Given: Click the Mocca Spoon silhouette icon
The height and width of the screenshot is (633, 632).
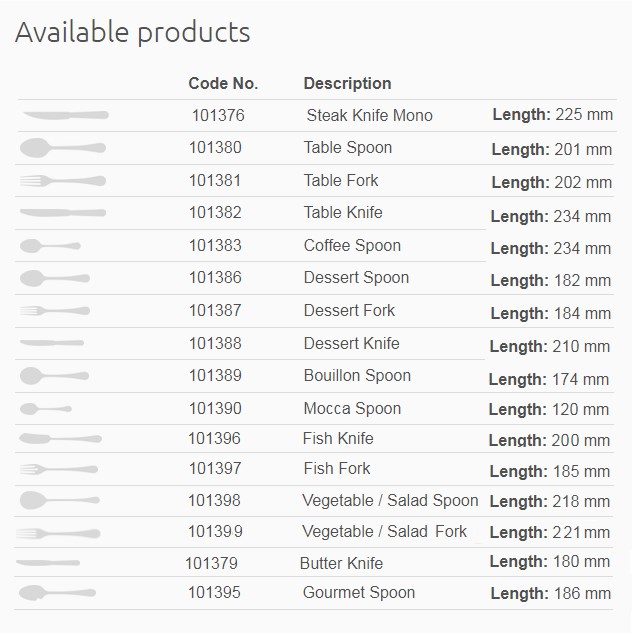Looking at the screenshot, I should (46, 409).
